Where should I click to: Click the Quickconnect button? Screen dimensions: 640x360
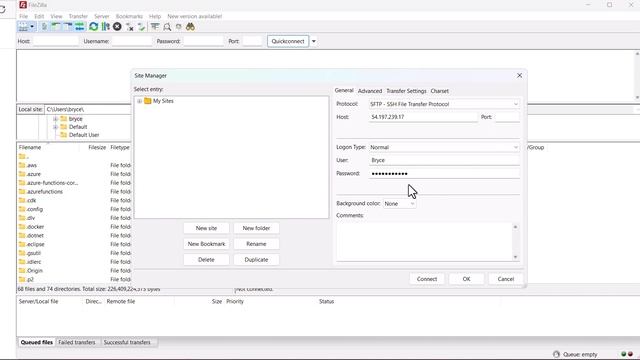[x=288, y=41]
